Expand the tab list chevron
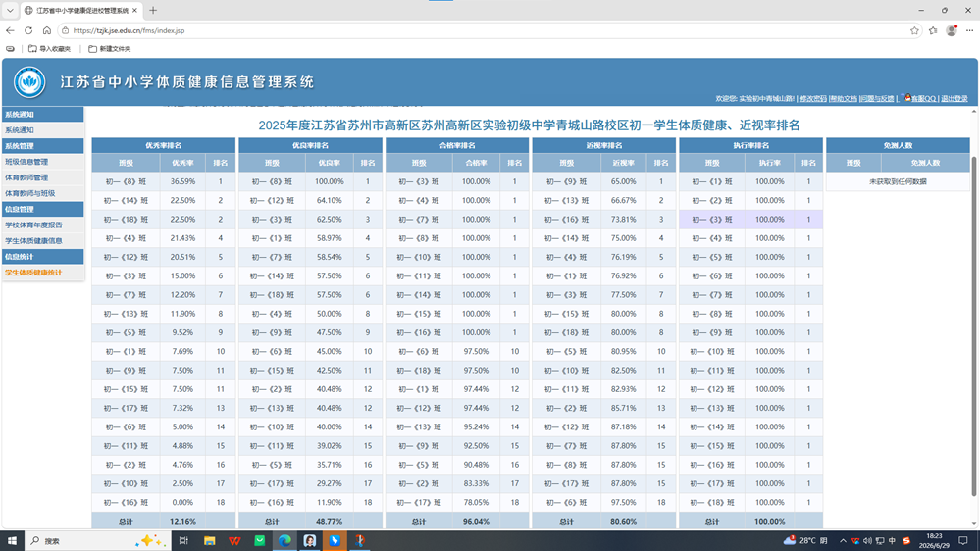Image resolution: width=980 pixels, height=551 pixels. (x=10, y=11)
